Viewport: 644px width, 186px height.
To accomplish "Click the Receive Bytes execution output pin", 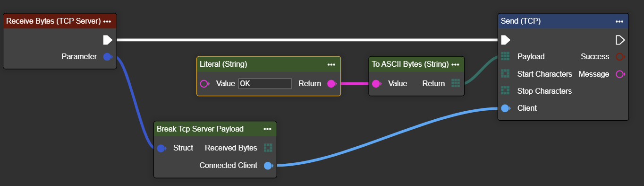I will [x=108, y=40].
